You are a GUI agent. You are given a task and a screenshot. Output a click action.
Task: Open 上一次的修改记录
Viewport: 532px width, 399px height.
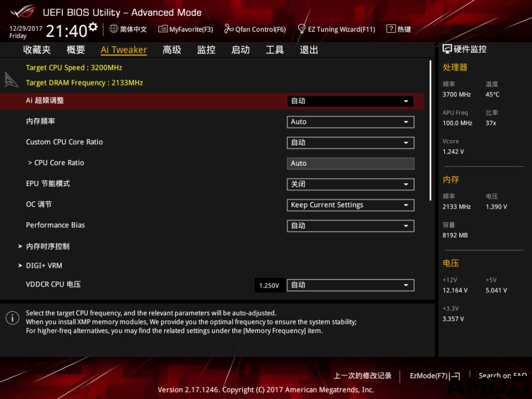[x=363, y=375]
